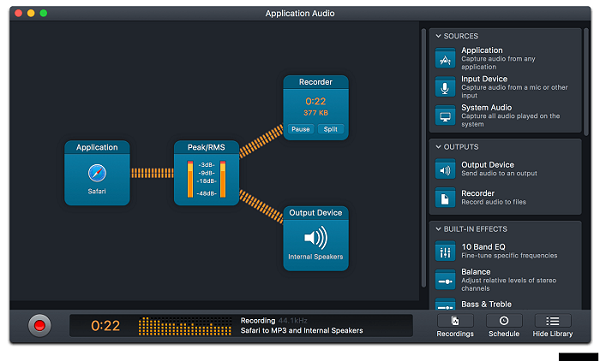Screen dimensions: 600x361
Task: Click the 'Balance' library item title
Action: click(x=476, y=272)
